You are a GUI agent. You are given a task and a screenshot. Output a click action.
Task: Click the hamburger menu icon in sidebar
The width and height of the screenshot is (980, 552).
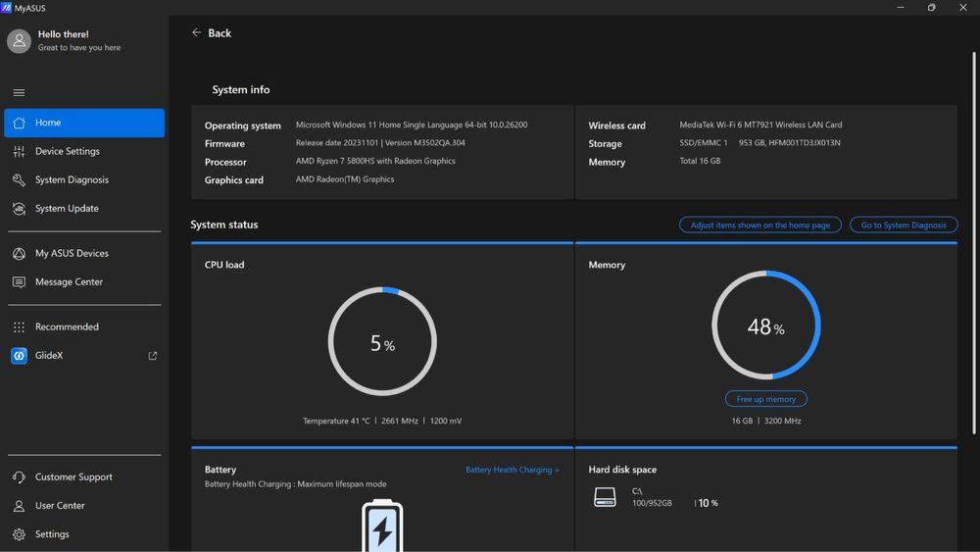[x=19, y=92]
